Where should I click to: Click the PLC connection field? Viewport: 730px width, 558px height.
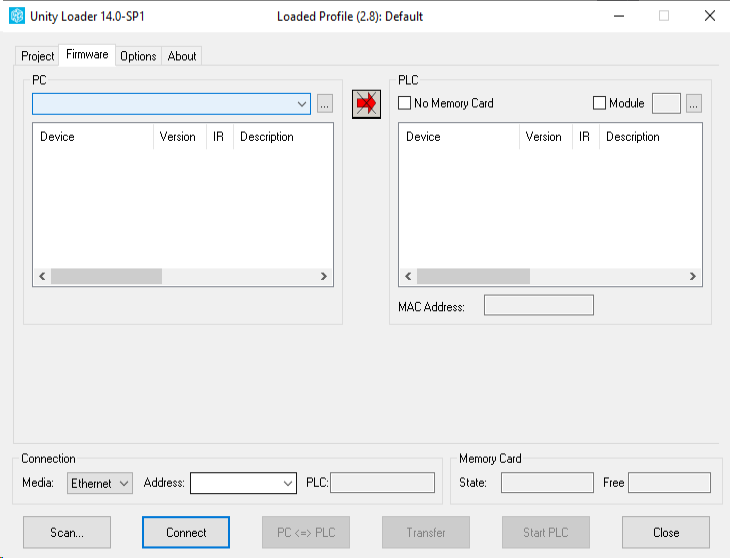click(x=383, y=483)
